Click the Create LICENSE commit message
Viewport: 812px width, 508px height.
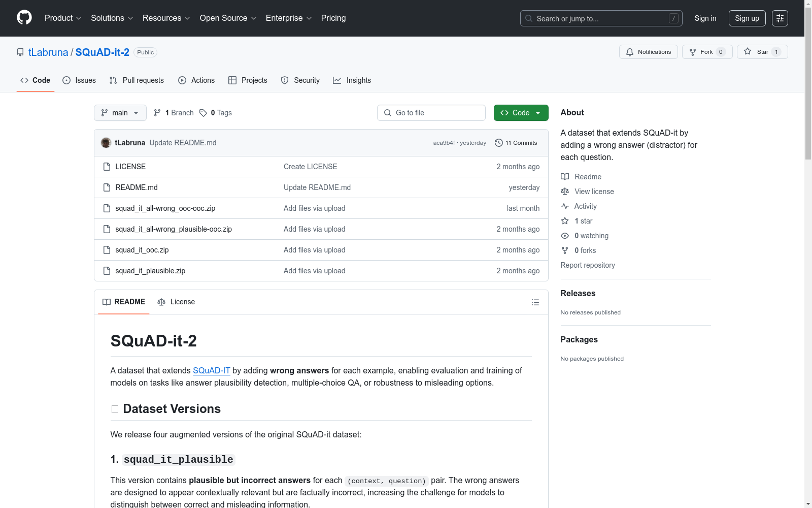311,167
